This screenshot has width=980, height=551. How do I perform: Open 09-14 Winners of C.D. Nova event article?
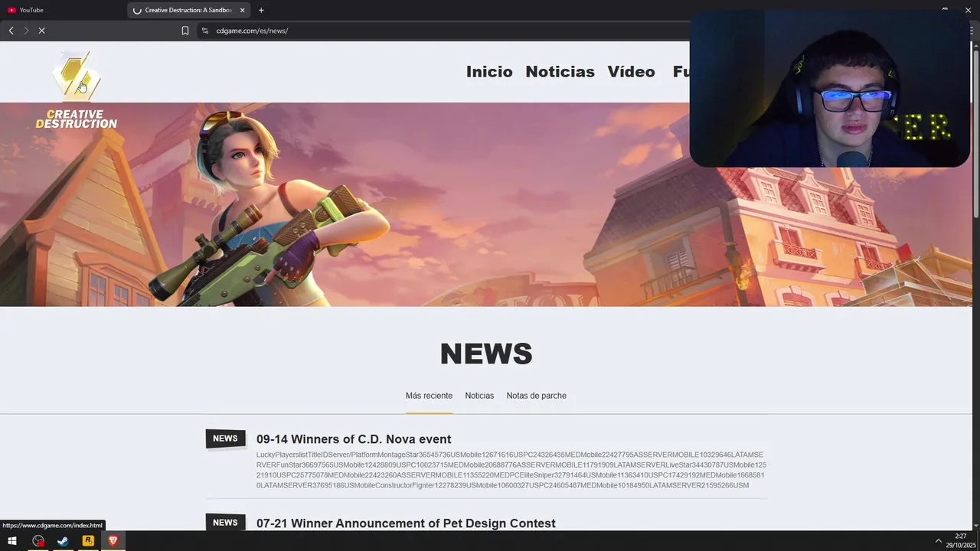(354, 439)
